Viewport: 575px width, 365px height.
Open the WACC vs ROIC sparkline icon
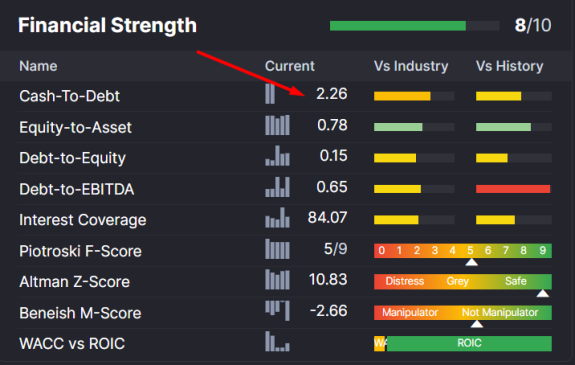[277, 342]
